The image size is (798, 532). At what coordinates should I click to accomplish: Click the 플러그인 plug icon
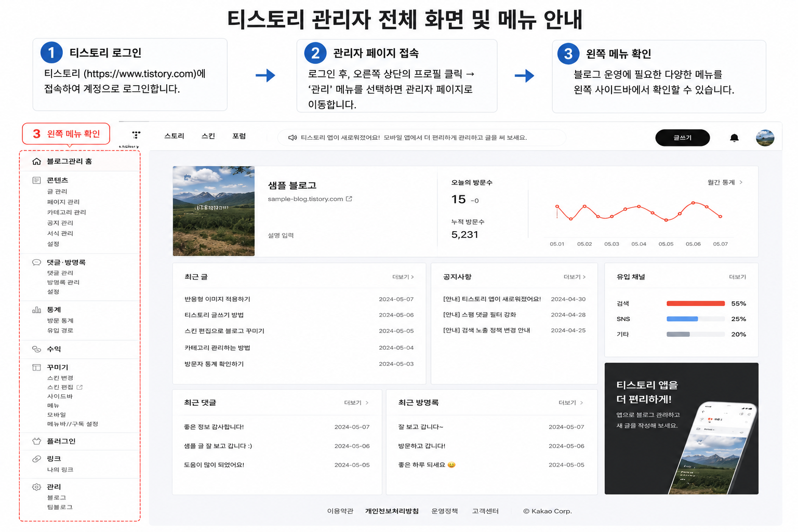pos(36,441)
